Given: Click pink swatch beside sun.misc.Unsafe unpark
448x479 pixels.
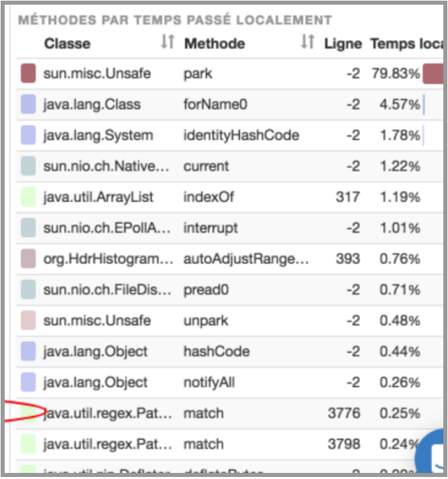Looking at the screenshot, I should [28, 320].
